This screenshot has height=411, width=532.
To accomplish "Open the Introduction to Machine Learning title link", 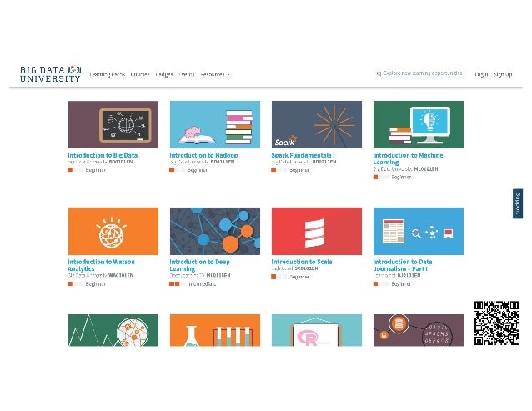I will click(408, 158).
